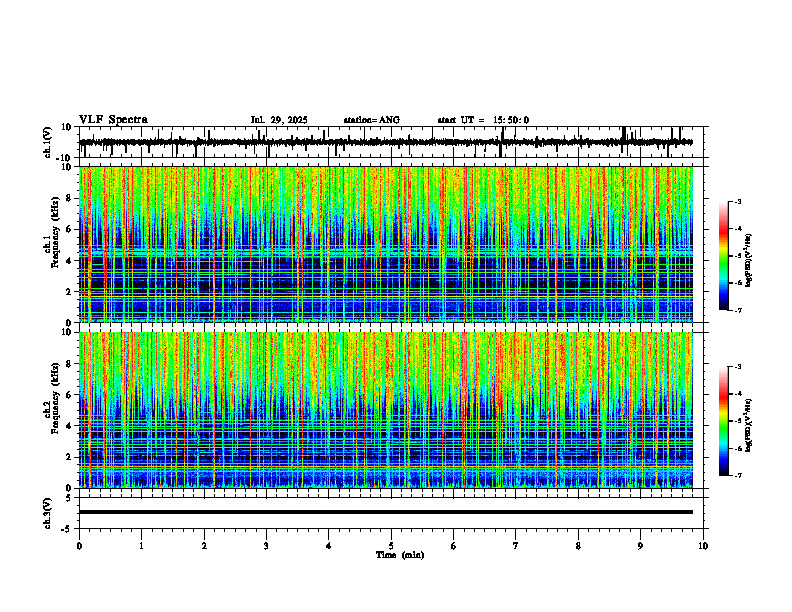The height and width of the screenshot is (612, 792).
Task: Click inside the ch.1 spectrogram panel
Action: 386,244
